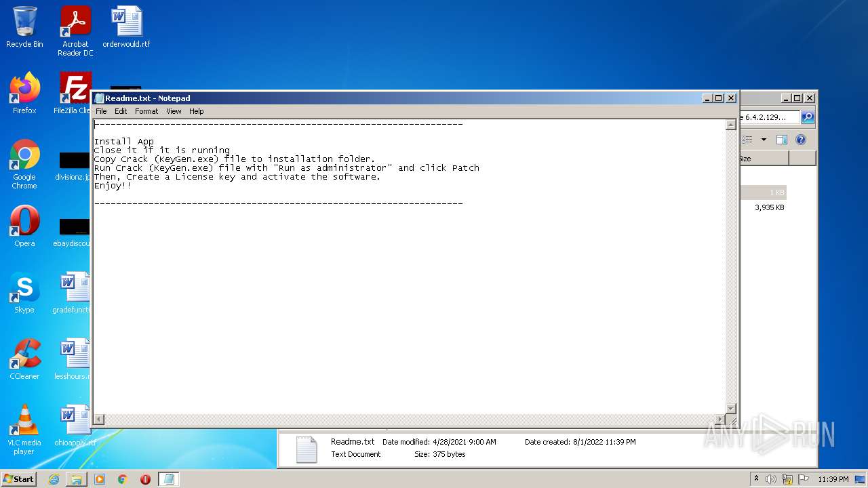Screen dimensions: 868x488
Task: Click the 'Install App' line in Notepad
Action: (x=124, y=142)
